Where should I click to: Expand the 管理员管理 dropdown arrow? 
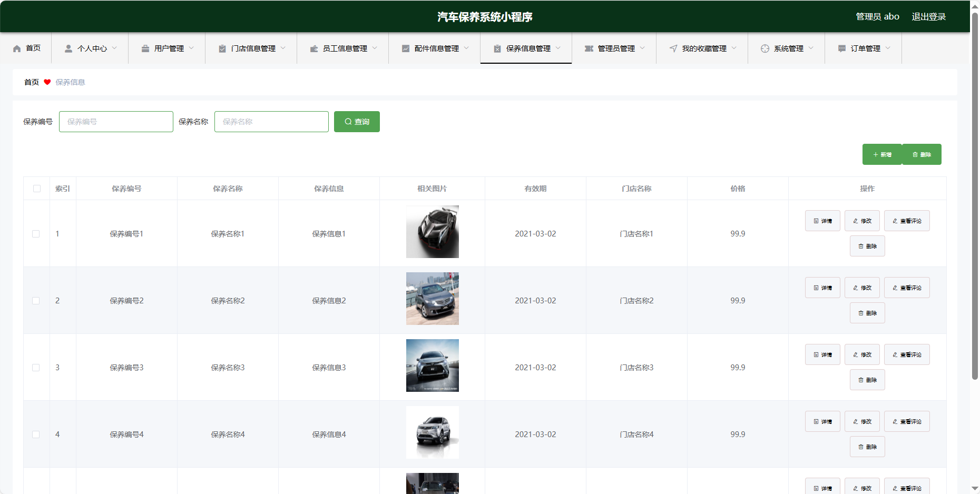[642, 48]
